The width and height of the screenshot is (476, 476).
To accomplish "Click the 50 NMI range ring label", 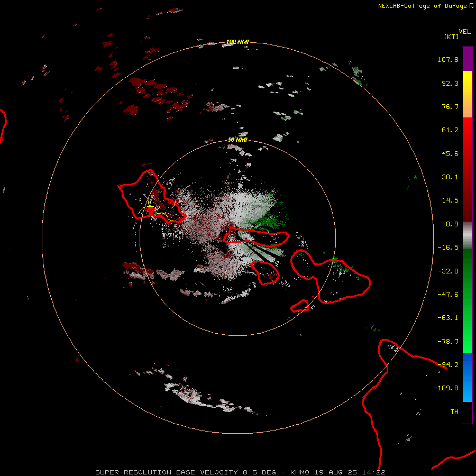I will click(x=237, y=140).
